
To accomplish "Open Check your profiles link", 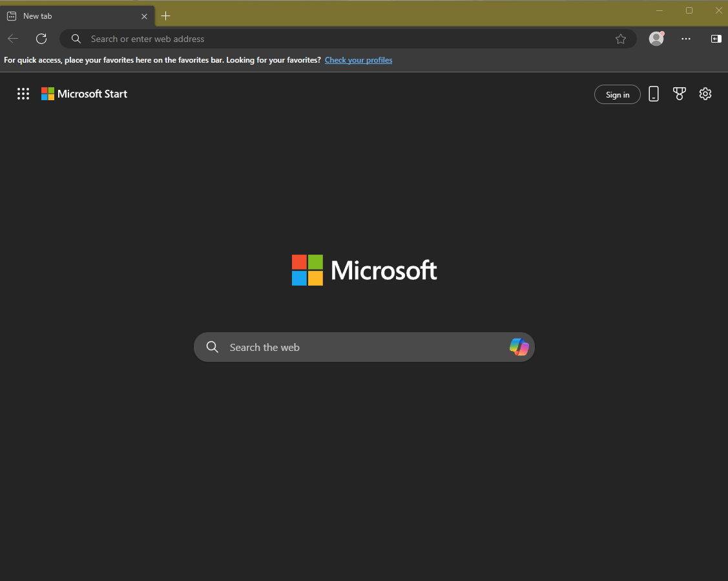I will click(359, 60).
